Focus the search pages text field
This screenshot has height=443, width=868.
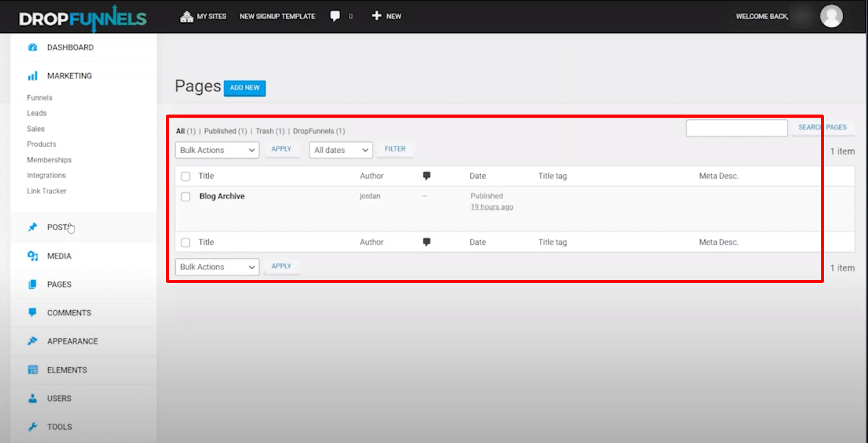click(736, 128)
